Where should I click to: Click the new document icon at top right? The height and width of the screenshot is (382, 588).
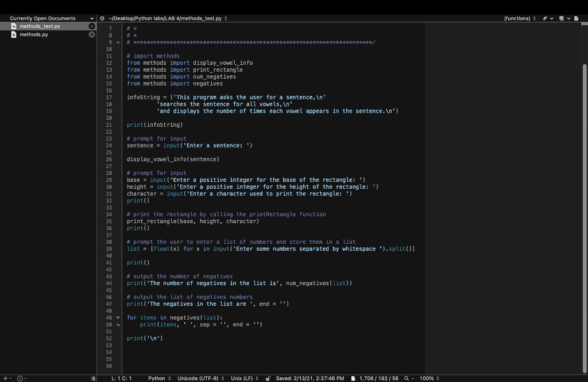(x=577, y=18)
